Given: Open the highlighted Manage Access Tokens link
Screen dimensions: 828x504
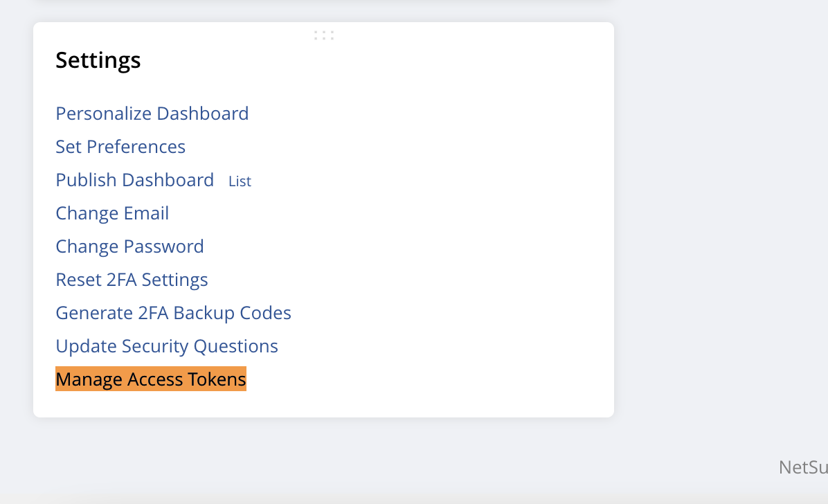Looking at the screenshot, I should 150,379.
